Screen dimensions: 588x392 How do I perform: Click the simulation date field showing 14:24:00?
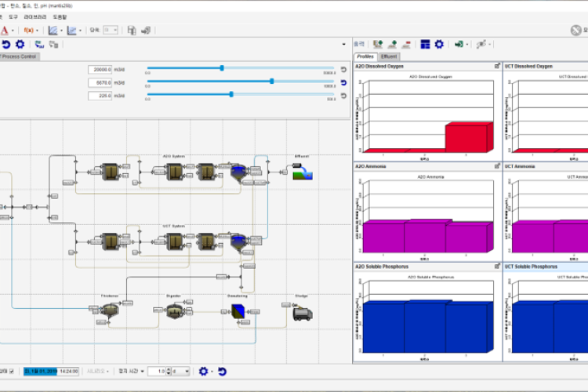(x=51, y=371)
